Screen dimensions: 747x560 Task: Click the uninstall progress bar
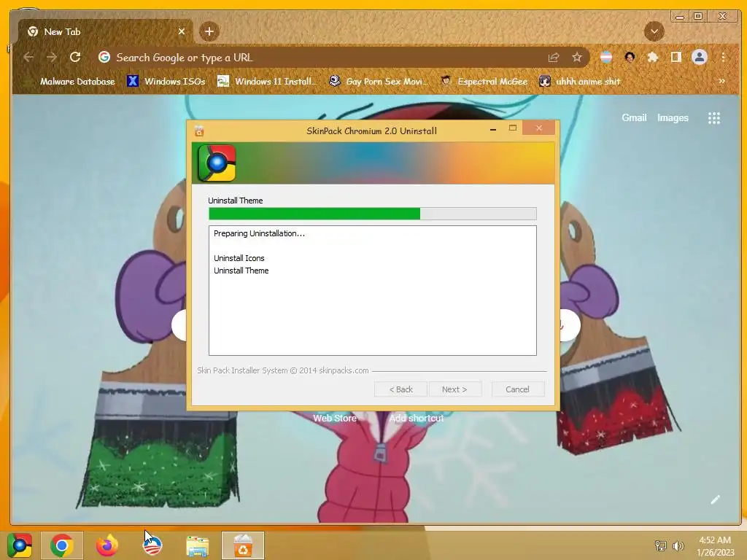click(x=373, y=214)
